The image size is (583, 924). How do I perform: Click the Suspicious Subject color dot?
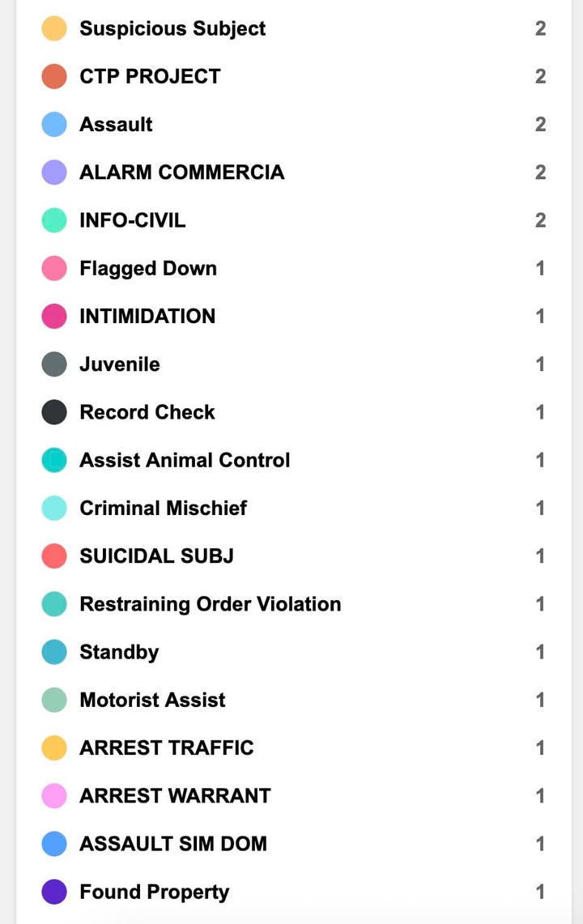coord(54,28)
